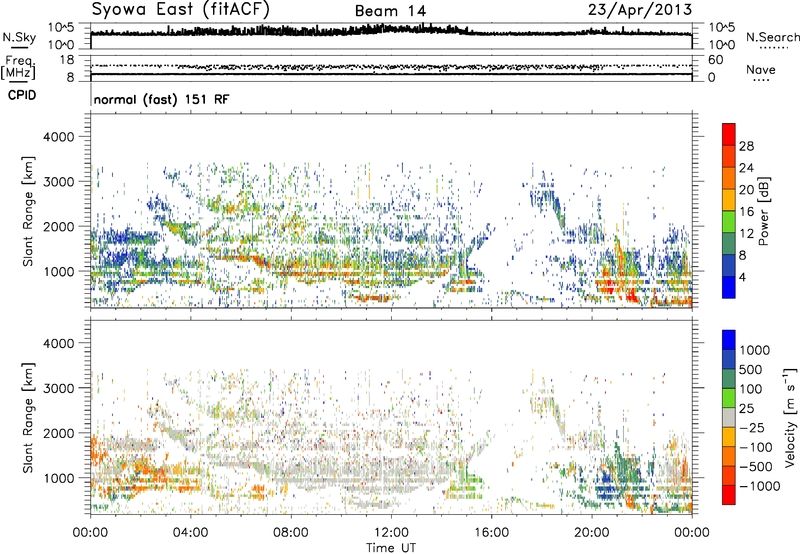Click the '18' frequency axis tick label

pyautogui.click(x=67, y=60)
